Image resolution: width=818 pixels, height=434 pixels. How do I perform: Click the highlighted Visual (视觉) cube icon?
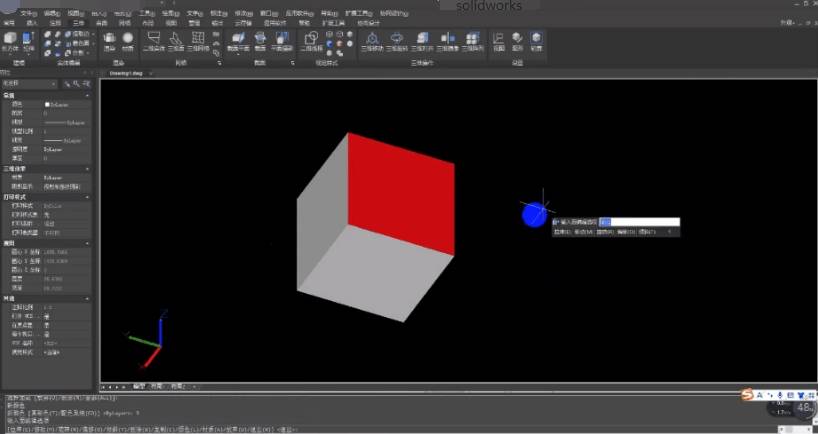click(536, 41)
